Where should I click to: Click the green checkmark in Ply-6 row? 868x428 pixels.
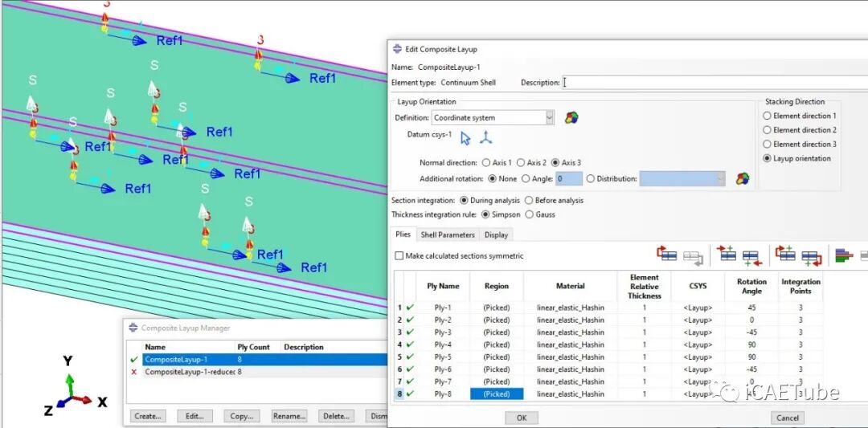click(x=410, y=369)
